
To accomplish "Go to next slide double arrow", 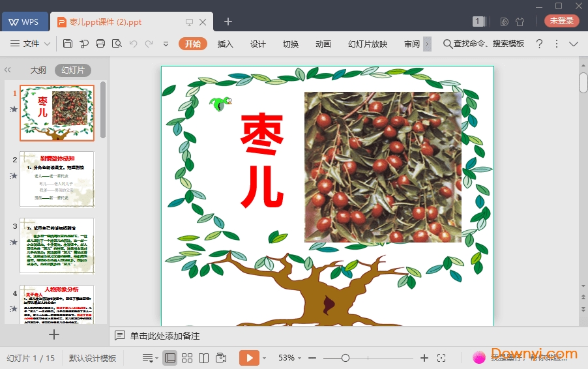I will click(x=583, y=310).
